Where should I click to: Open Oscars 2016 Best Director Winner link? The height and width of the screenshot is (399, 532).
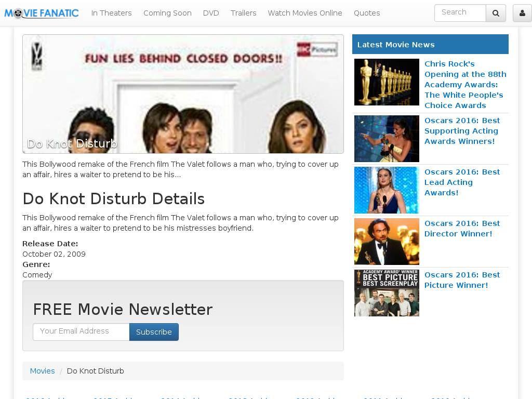[462, 229]
